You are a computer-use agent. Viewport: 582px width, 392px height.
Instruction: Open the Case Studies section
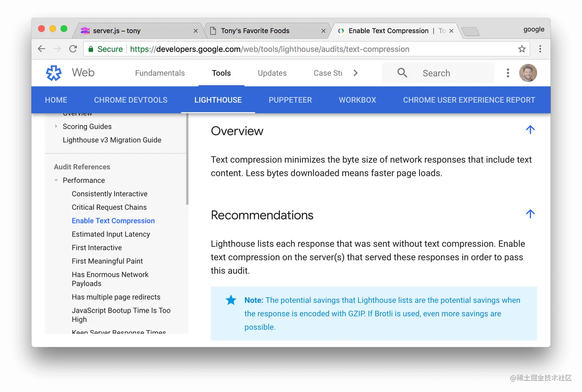pyautogui.click(x=328, y=73)
